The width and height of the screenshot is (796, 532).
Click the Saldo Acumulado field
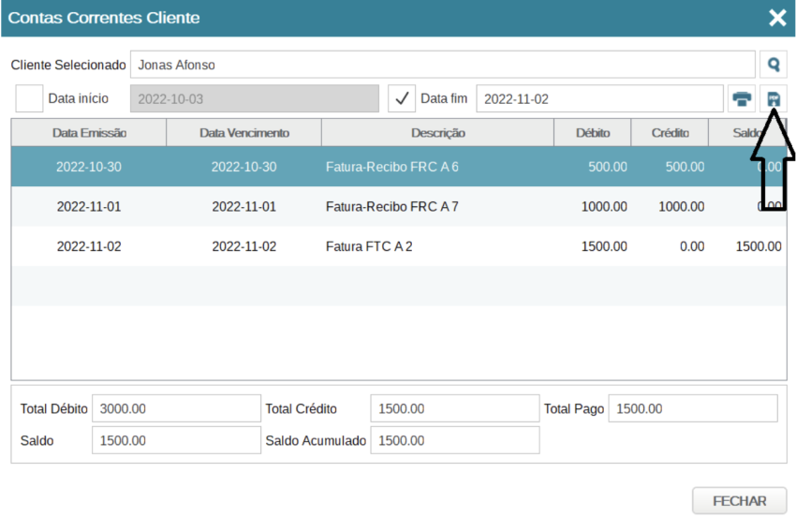point(454,440)
